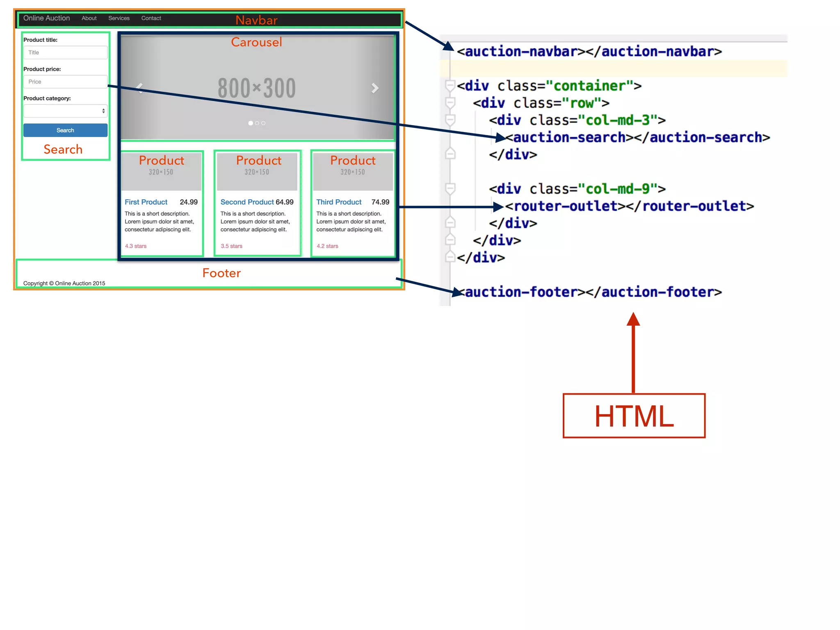This screenshot has width=840, height=630.
Task: Collapse the row div fold marker
Action: pyautogui.click(x=450, y=103)
